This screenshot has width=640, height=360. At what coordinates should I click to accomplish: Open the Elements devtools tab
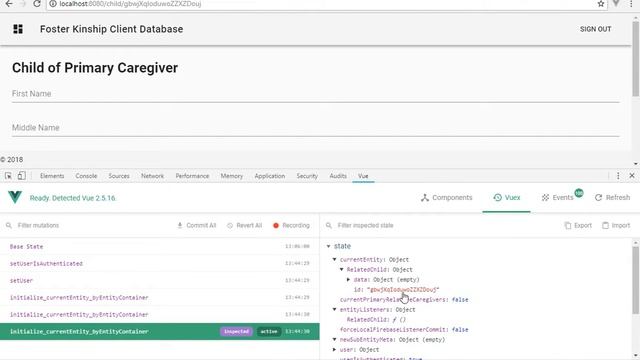coord(52,176)
